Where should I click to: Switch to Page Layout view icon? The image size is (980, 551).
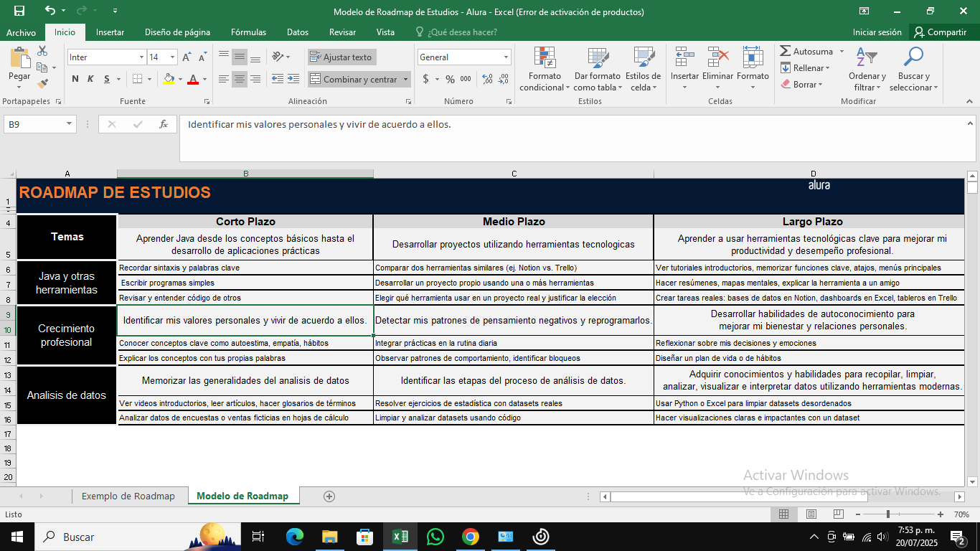[811, 514]
